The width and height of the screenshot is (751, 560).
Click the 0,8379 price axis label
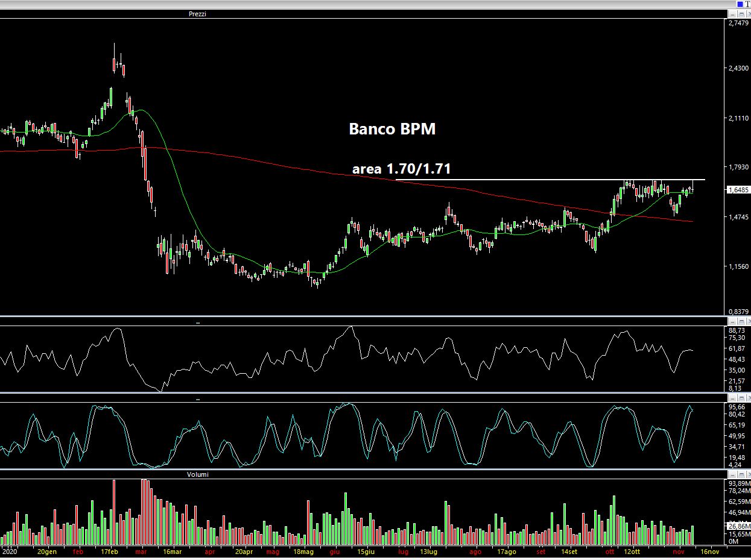pyautogui.click(x=738, y=312)
